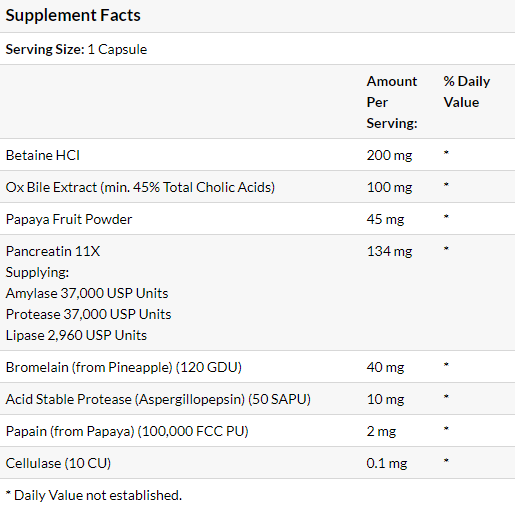Click the Serving Size 1 Capsule text
Image resolution: width=516 pixels, height=509 pixels.
[76, 49]
